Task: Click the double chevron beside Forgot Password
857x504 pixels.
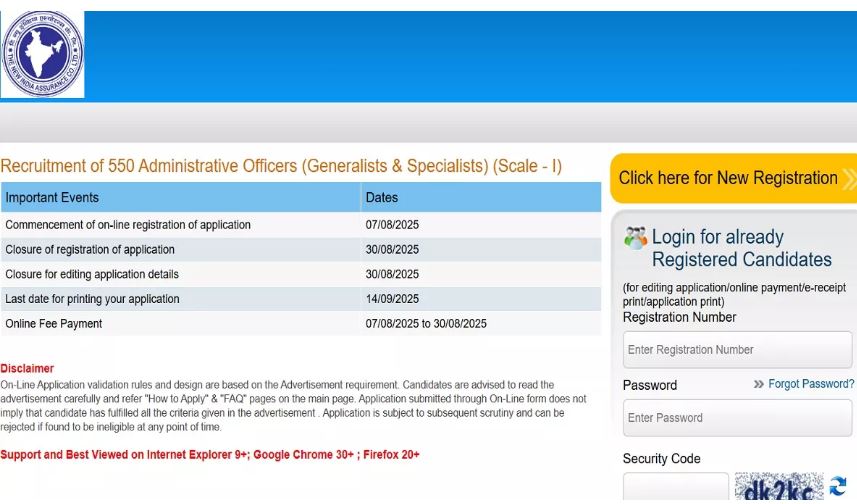Action: [759, 384]
